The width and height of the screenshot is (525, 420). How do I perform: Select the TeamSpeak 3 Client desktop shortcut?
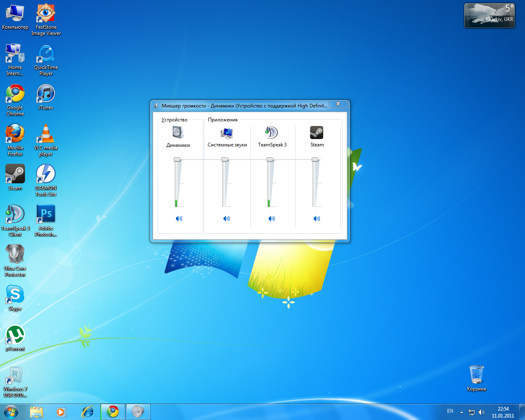15,221
